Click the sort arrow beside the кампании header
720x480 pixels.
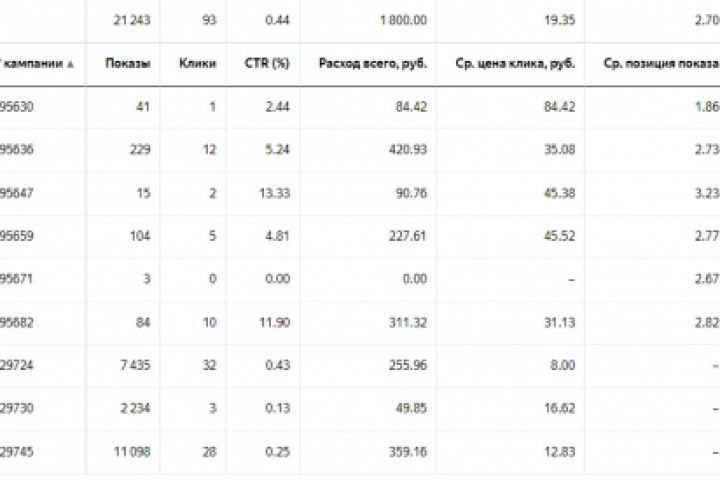[x=71, y=64]
